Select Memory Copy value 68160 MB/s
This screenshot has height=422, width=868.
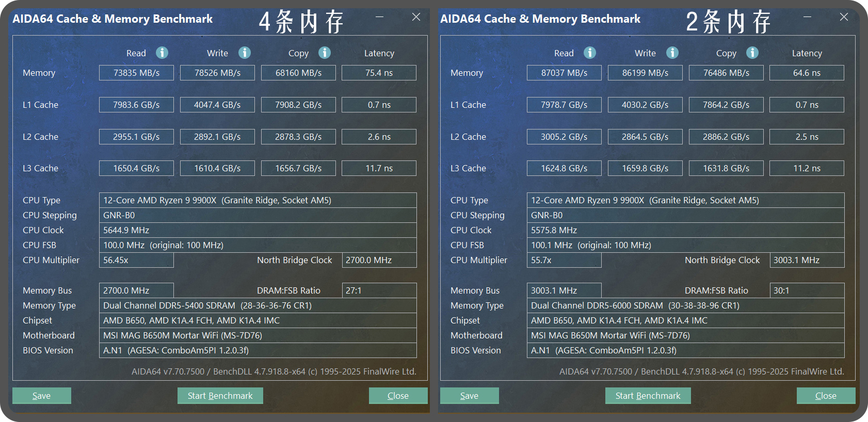298,73
